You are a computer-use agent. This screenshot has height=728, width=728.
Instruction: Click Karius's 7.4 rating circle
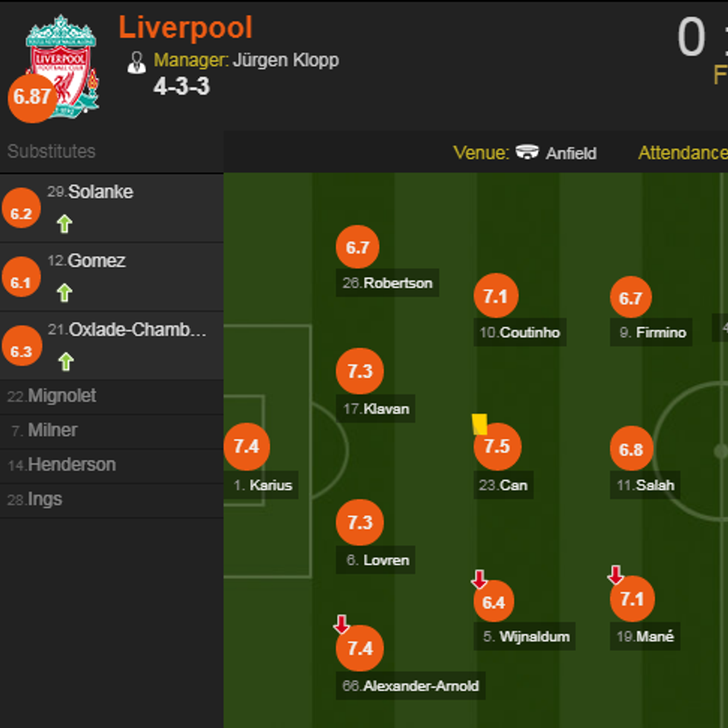click(247, 446)
